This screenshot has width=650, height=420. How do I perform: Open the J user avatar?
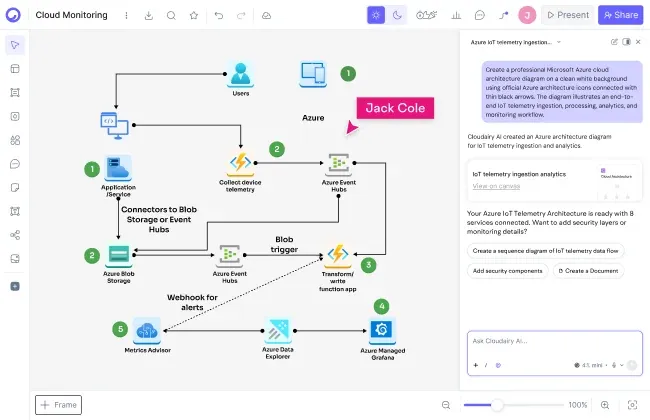pyautogui.click(x=527, y=15)
